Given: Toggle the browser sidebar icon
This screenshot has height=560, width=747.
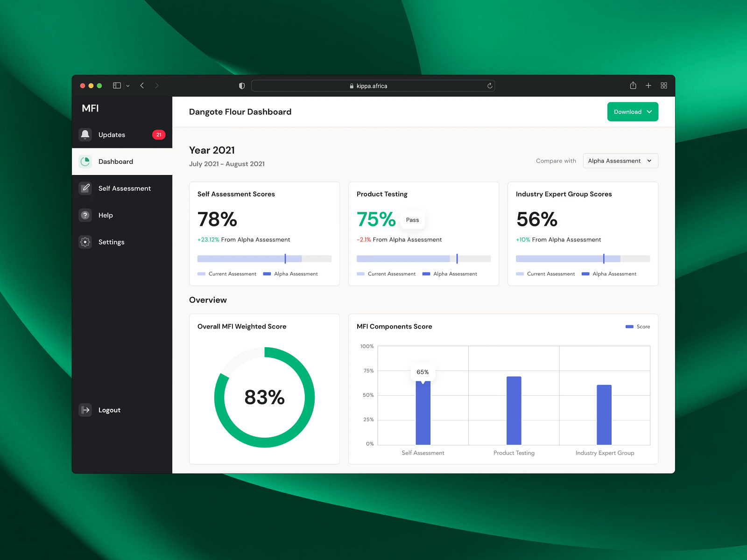Looking at the screenshot, I should 117,85.
